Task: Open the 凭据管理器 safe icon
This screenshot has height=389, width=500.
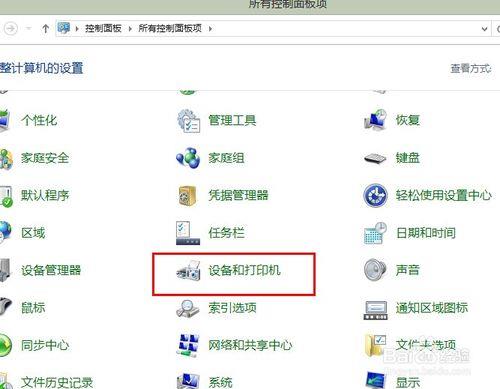Action: [187, 196]
